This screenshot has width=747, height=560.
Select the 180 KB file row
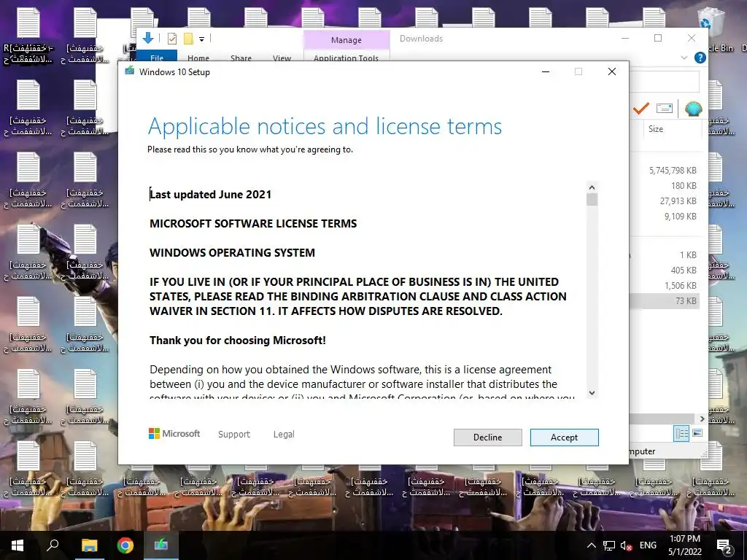(x=665, y=185)
